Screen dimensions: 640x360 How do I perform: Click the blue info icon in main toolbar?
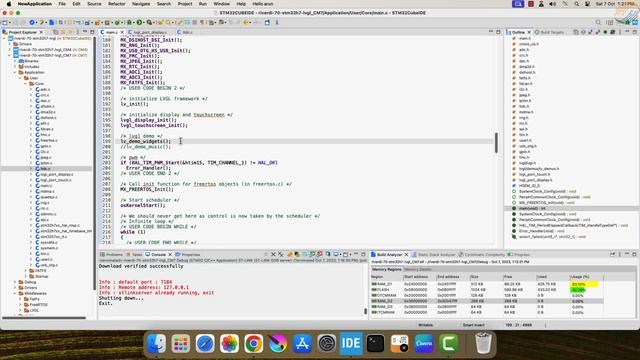click(x=277, y=22)
